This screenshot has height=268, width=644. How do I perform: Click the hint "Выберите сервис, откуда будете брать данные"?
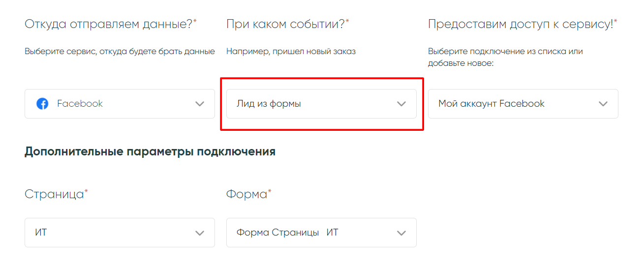coord(120,51)
